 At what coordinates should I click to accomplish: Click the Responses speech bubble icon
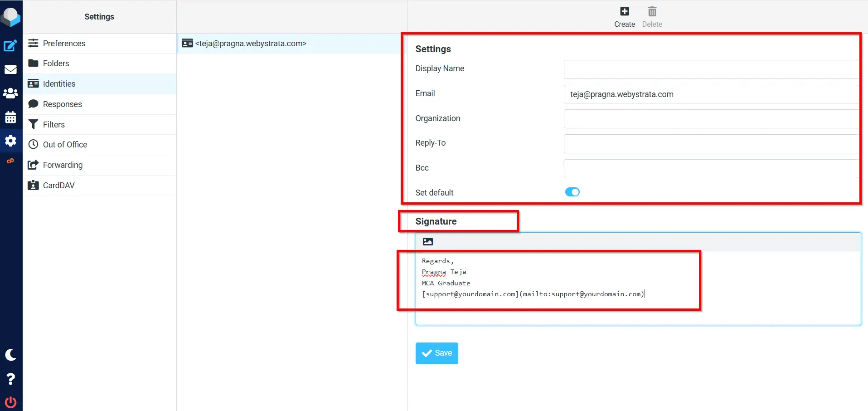[33, 104]
